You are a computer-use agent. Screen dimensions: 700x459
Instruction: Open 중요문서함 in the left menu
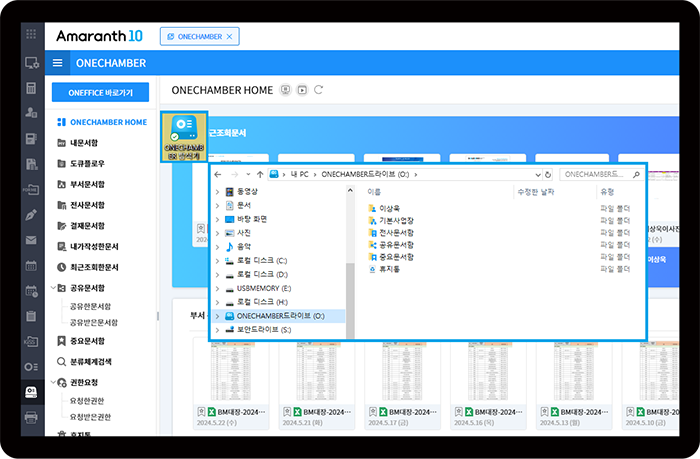tap(81, 341)
